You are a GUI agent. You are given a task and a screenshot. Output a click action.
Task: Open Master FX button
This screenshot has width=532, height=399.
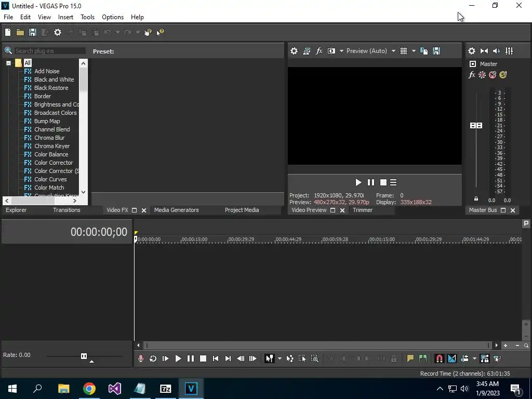(472, 75)
